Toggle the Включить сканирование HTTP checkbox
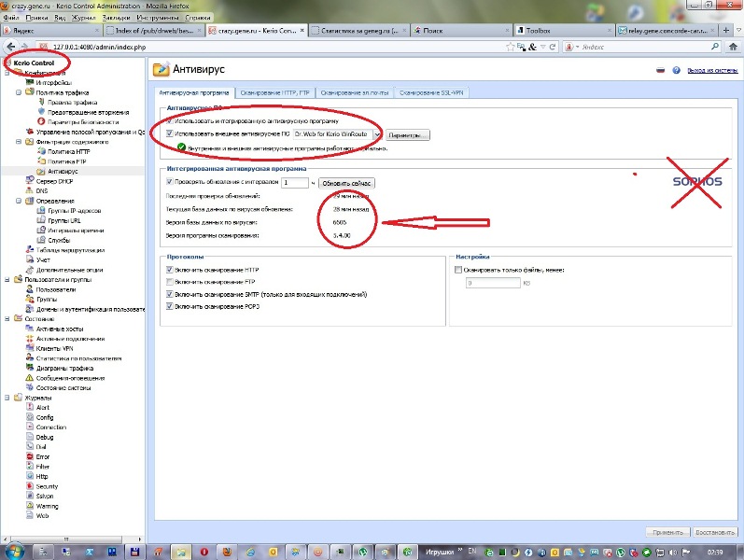 tap(169, 269)
